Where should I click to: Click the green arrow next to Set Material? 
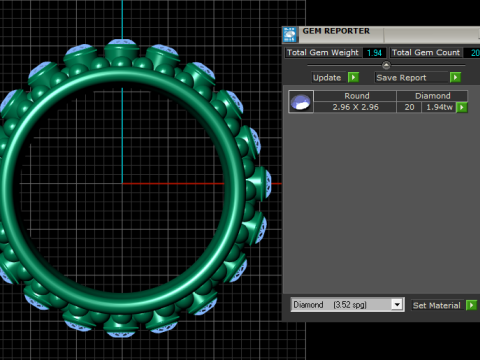[x=472, y=305]
